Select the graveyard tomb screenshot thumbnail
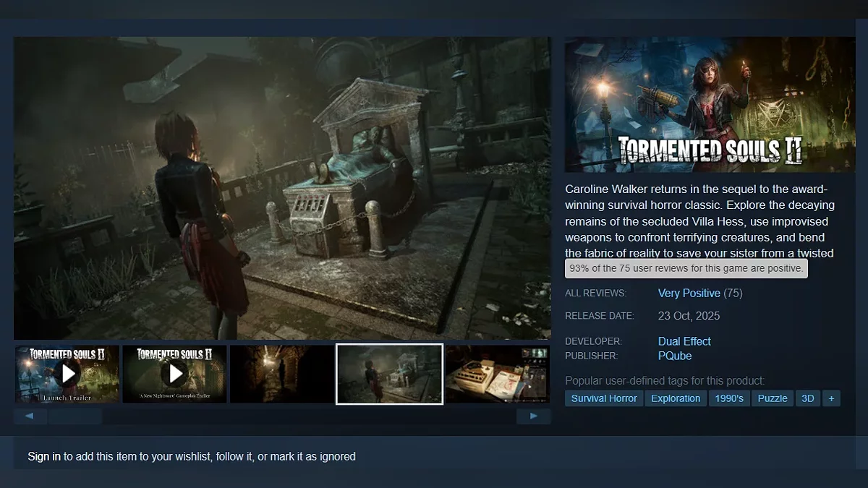The height and width of the screenshot is (488, 868). click(389, 374)
